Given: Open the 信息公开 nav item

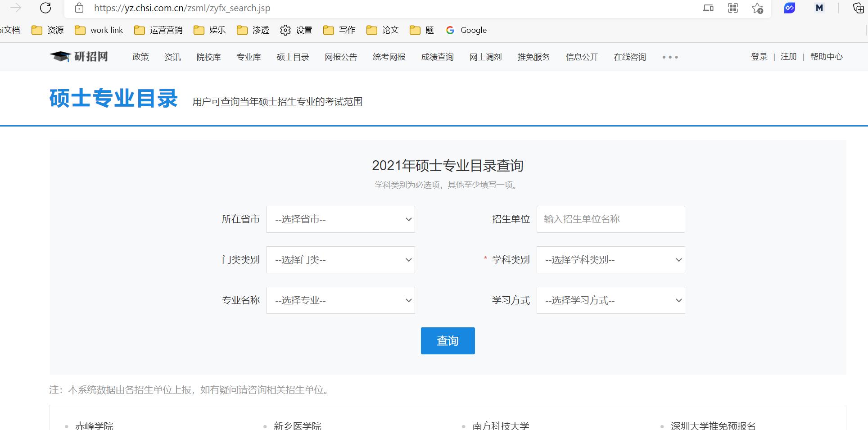Looking at the screenshot, I should click(x=582, y=57).
